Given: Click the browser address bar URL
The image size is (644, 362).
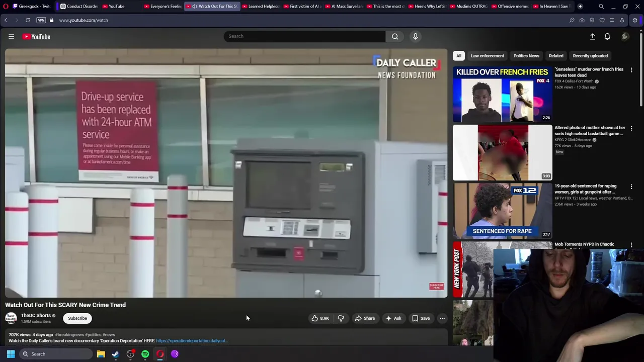Looking at the screenshot, I should point(84,20).
